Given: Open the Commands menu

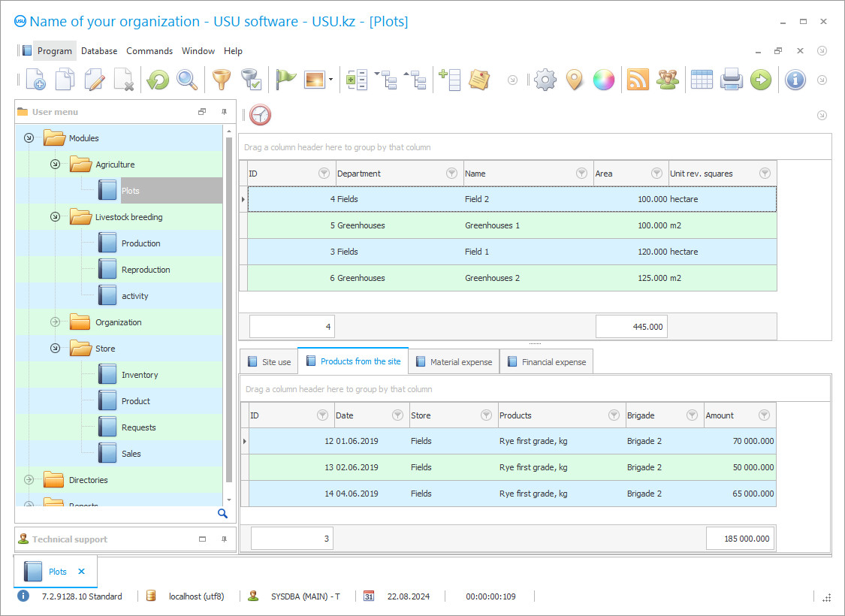Looking at the screenshot, I should [149, 50].
